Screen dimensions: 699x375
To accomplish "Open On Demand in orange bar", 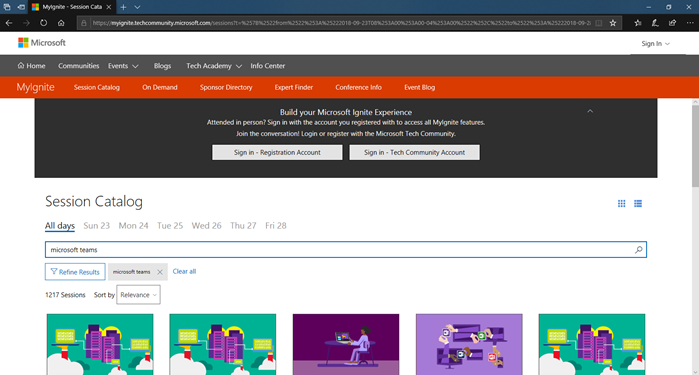I will [x=160, y=87].
